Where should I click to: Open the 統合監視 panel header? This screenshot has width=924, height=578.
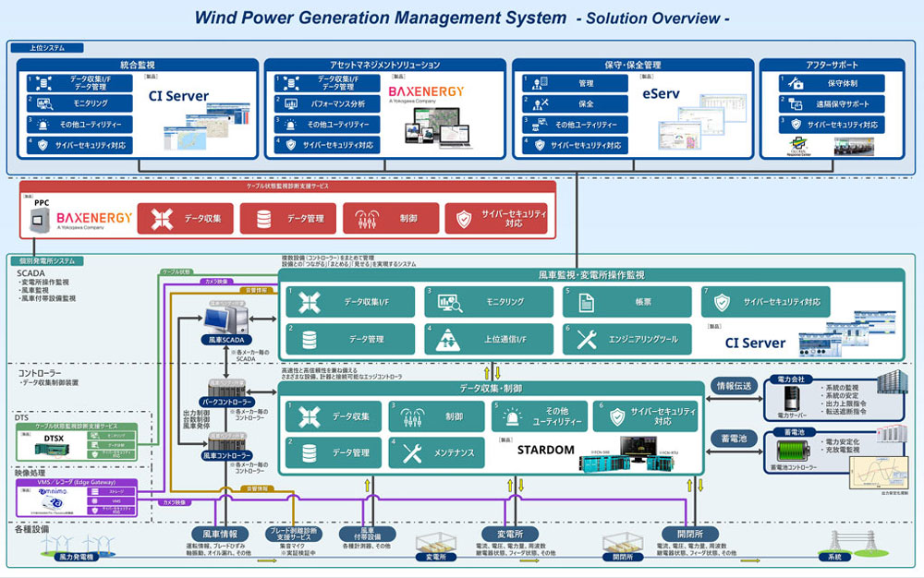click(138, 65)
